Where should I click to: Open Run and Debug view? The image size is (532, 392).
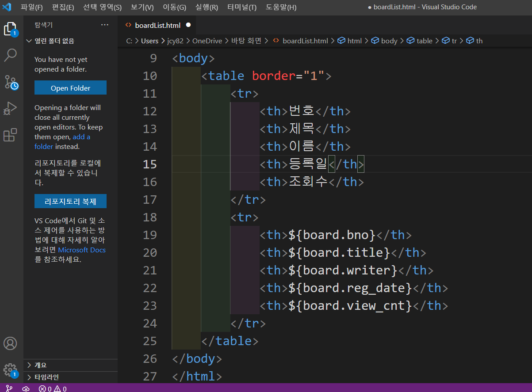10,108
